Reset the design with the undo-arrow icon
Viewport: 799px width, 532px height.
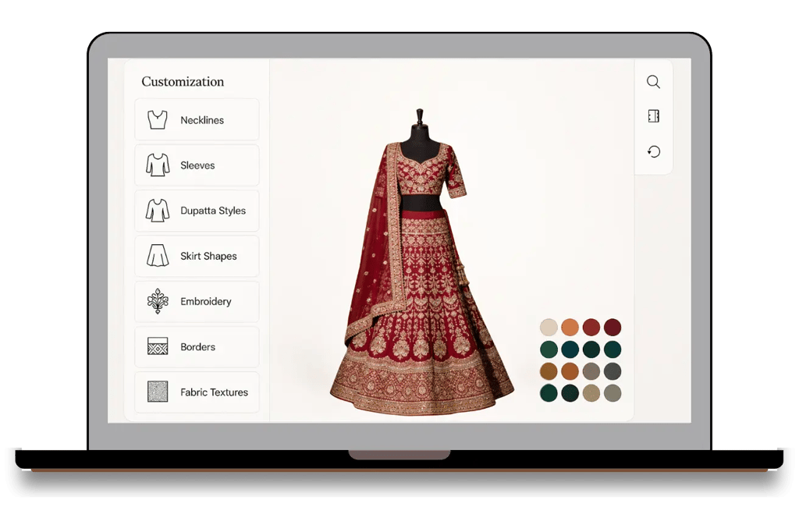tap(653, 151)
